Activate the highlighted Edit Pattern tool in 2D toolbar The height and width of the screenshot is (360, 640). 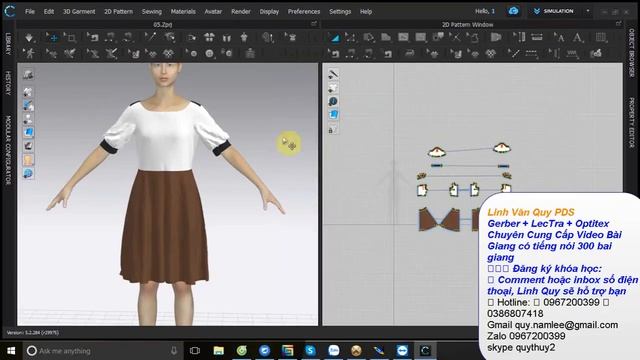coord(335,38)
